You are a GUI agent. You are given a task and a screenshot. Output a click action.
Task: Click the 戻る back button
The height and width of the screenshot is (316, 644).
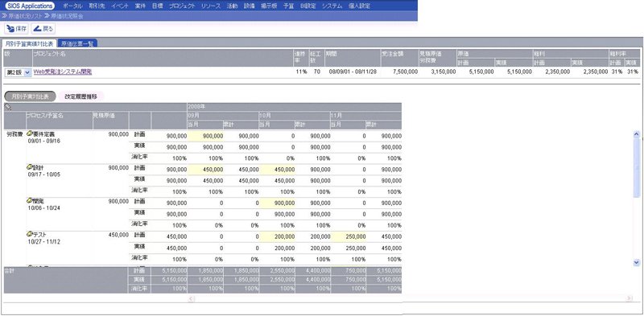[43, 28]
